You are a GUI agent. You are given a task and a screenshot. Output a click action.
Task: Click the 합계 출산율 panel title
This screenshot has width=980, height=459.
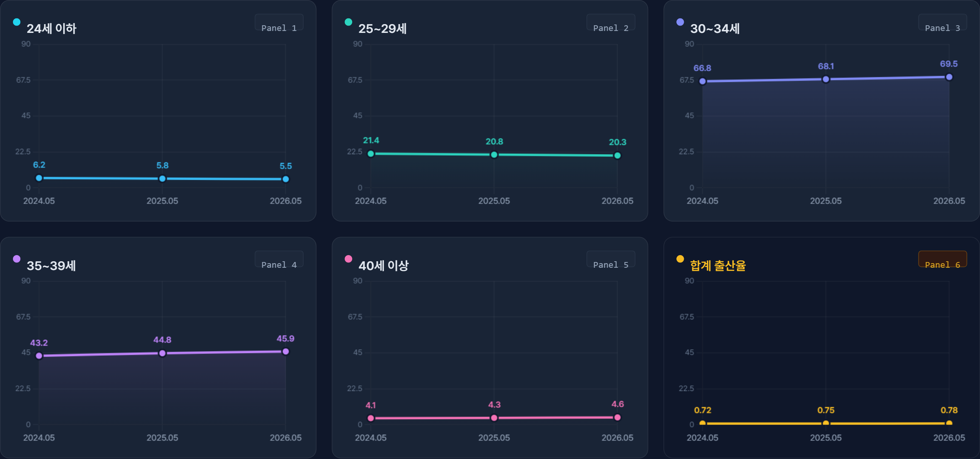click(x=718, y=265)
